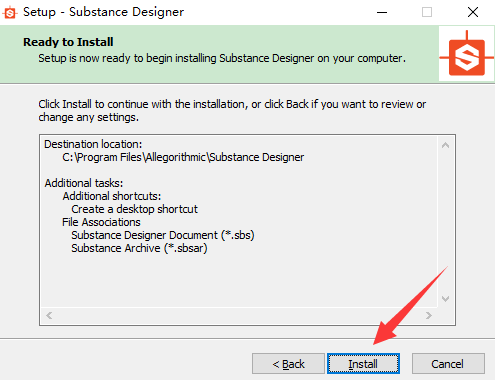Screen dimensions: 495x380
Task: Close the Setup window
Action: click(x=473, y=13)
